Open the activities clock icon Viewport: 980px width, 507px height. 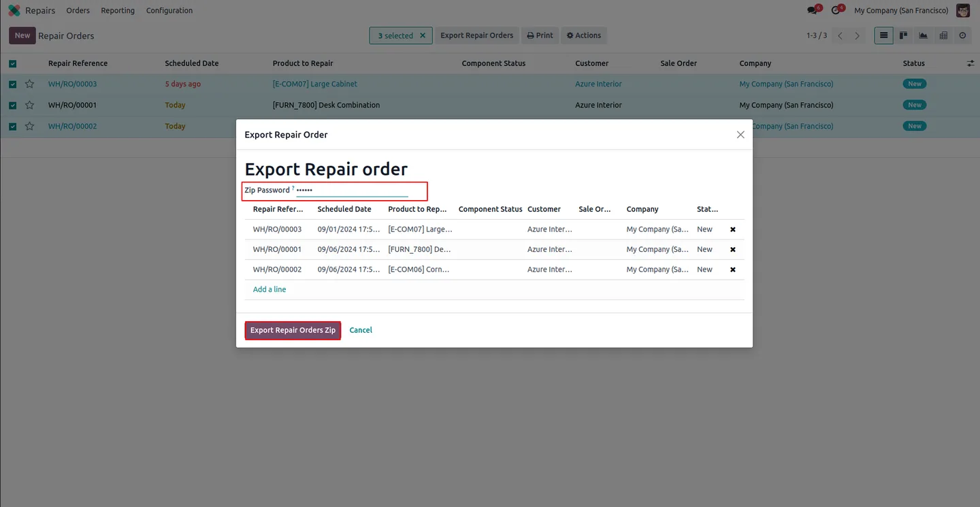point(836,10)
